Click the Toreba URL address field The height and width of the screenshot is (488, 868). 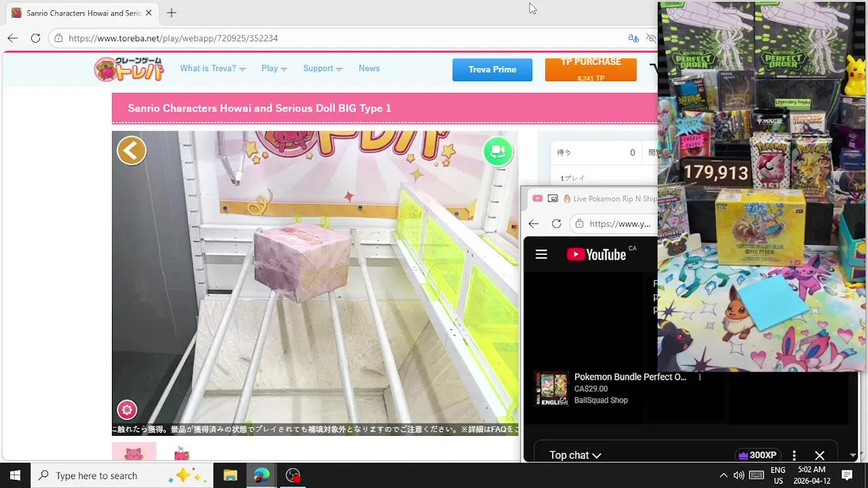339,38
